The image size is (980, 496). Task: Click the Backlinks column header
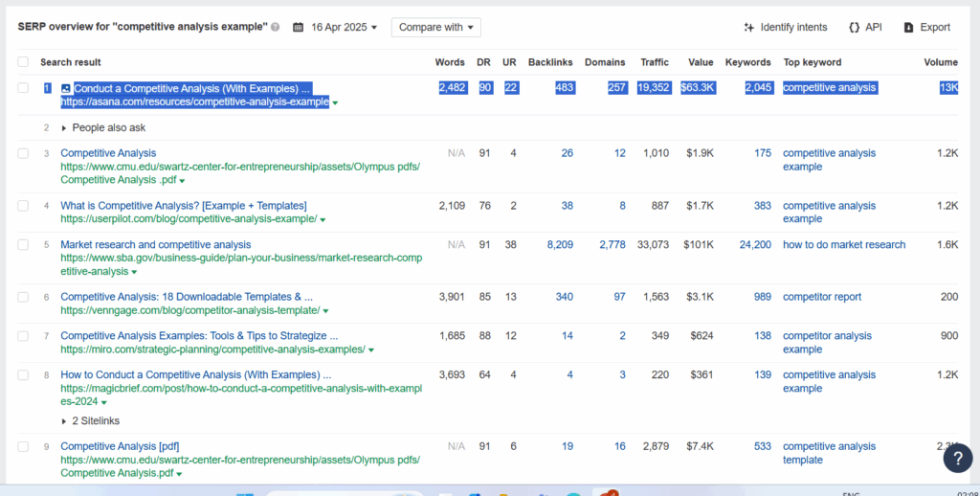(550, 62)
